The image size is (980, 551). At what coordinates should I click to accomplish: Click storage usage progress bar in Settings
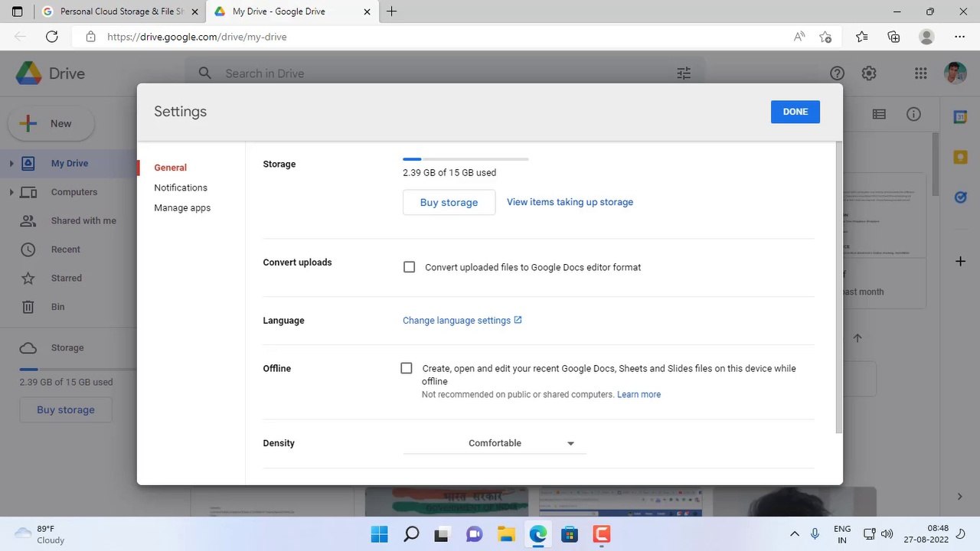click(465, 159)
